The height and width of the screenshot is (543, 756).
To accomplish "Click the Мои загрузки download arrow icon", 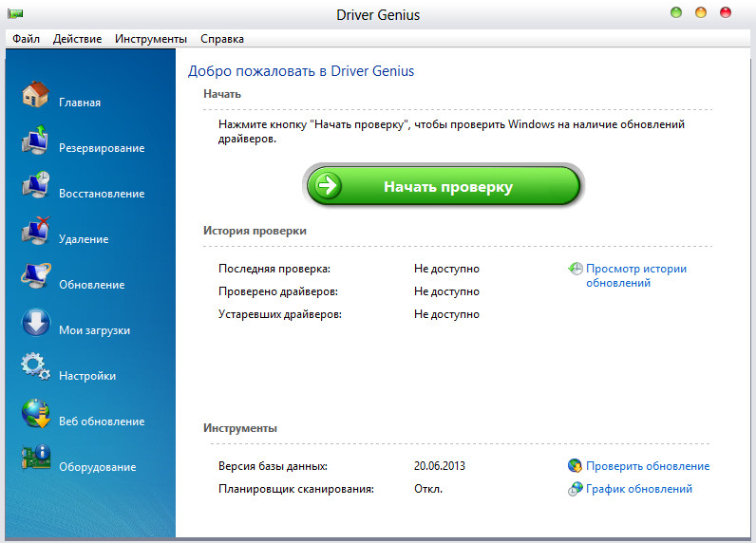I will coord(36,322).
